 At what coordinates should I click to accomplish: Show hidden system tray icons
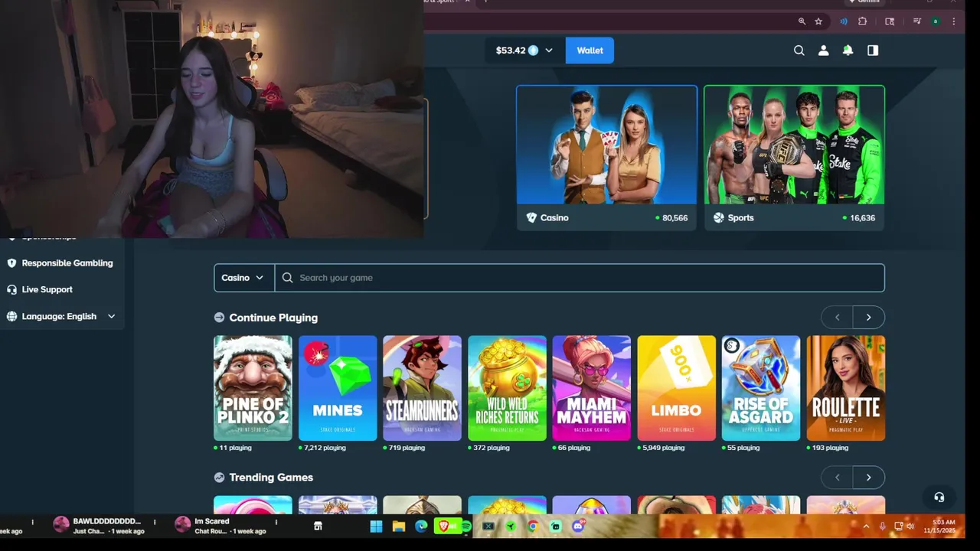coord(866,527)
